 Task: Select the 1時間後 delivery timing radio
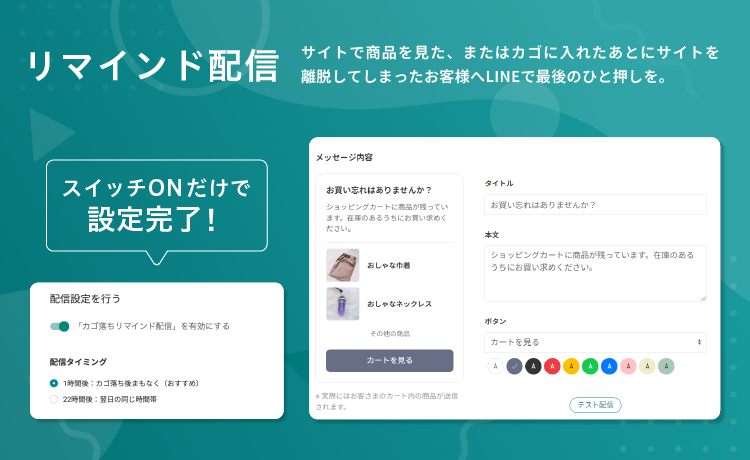54,383
